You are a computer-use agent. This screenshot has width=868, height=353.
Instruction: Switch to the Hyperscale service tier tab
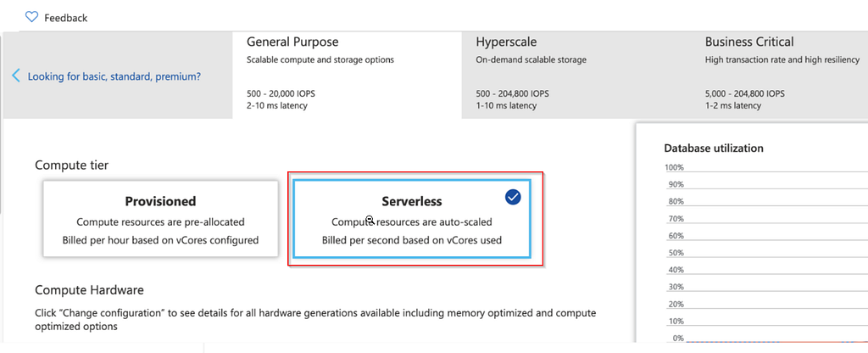tap(576, 76)
